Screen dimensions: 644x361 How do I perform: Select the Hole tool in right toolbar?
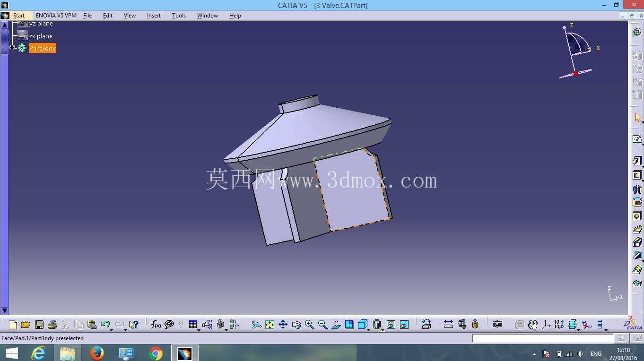(637, 216)
